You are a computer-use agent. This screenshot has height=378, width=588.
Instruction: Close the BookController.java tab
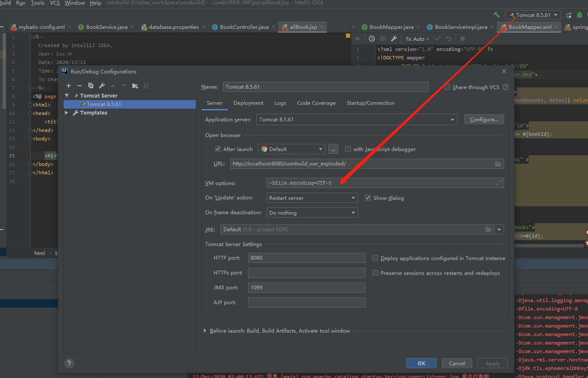(274, 27)
